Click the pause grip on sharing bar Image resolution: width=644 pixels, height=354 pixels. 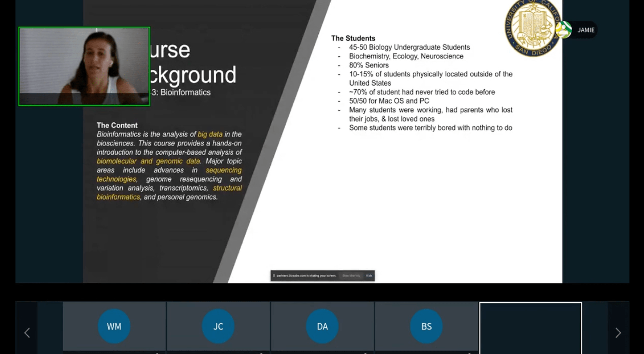click(x=274, y=276)
